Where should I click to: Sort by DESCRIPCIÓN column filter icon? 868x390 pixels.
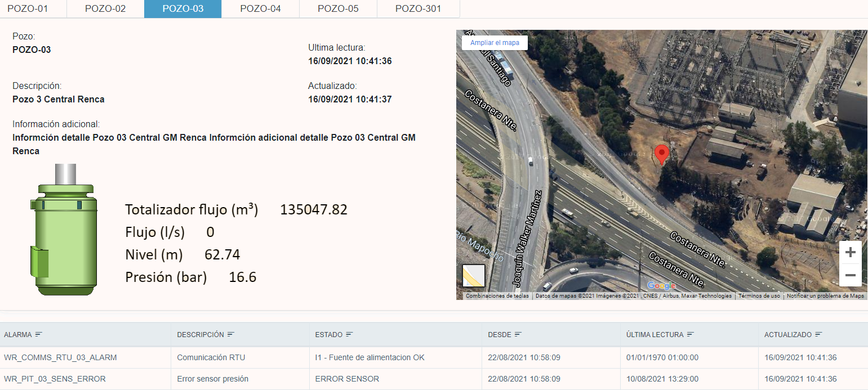pyautogui.click(x=231, y=334)
